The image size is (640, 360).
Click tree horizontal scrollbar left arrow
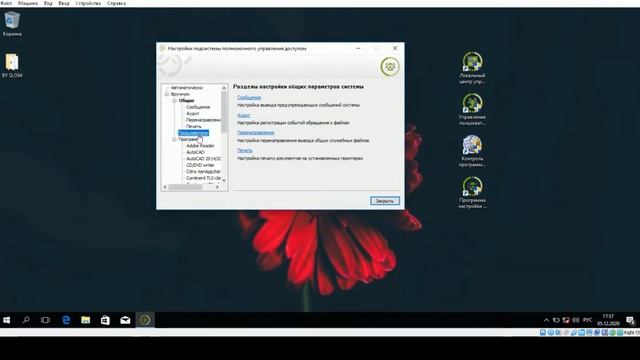pos(165,187)
